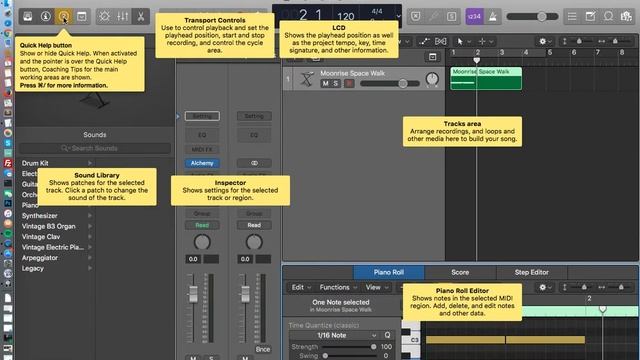Image resolution: width=640 pixels, height=360 pixels.
Task: Open the Command-click tool menu chevron
Action: coord(491,42)
